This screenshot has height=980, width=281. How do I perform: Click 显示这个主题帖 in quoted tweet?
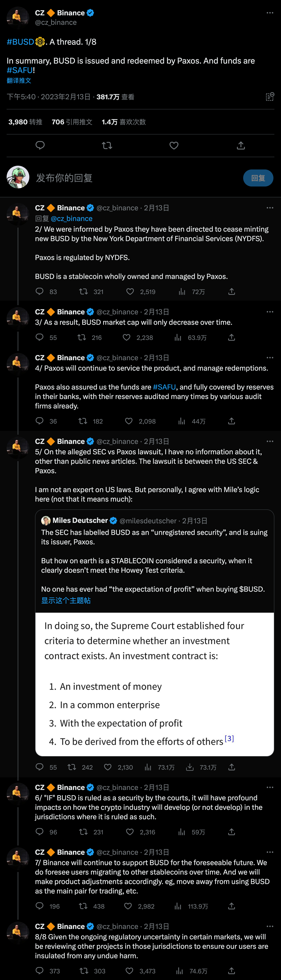point(66,600)
